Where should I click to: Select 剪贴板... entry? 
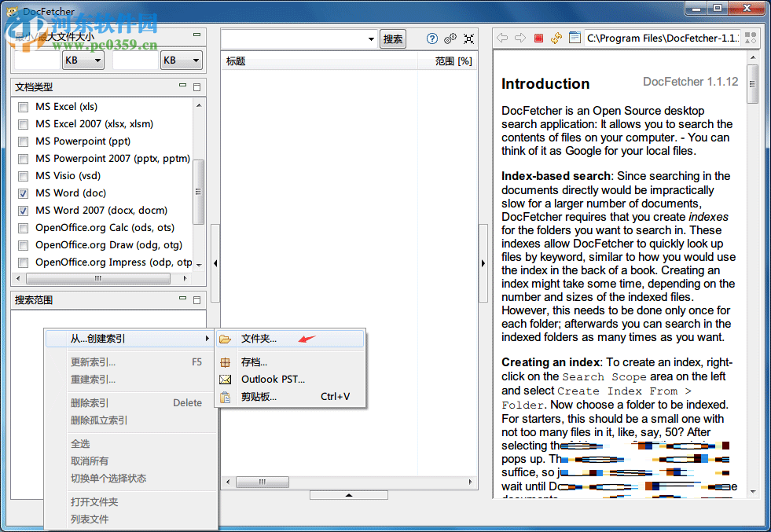pos(291,397)
